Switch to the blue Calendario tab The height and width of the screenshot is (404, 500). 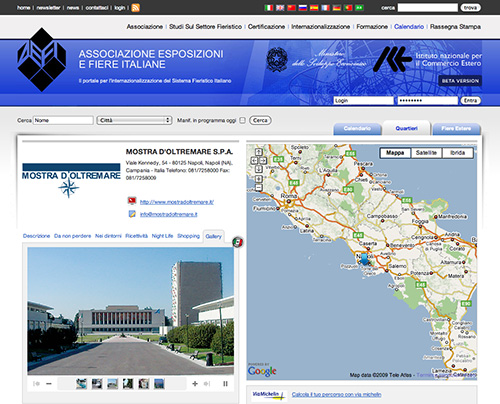pyautogui.click(x=357, y=129)
